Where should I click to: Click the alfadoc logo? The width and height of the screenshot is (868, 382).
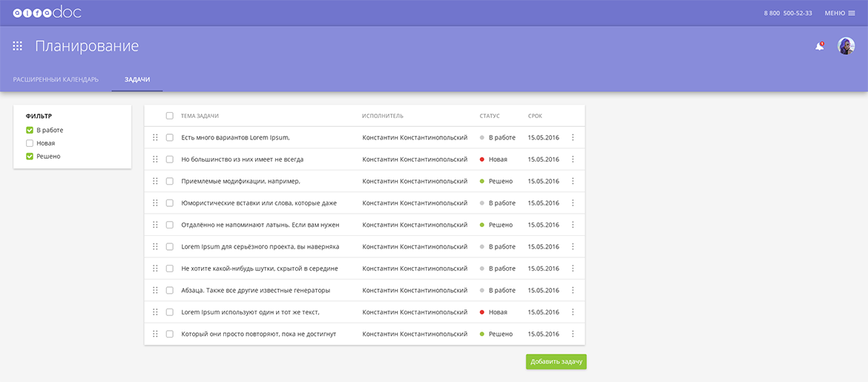[47, 13]
